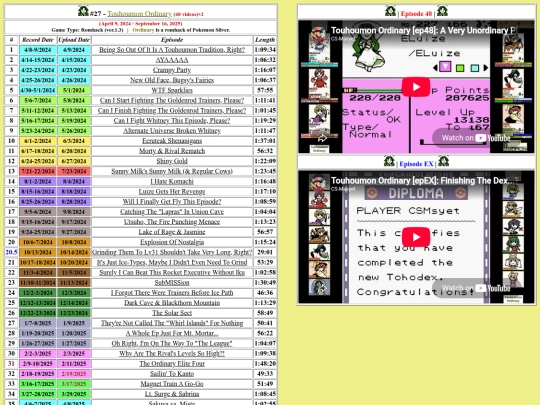Open 'Alternate Universe Broken Whitney' episode

click(x=172, y=131)
